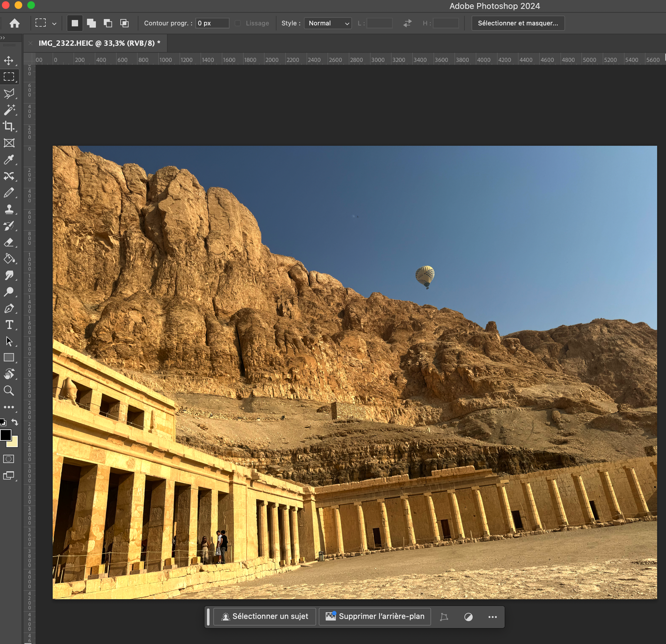Click the Home icon
666x644 pixels.
(x=14, y=23)
